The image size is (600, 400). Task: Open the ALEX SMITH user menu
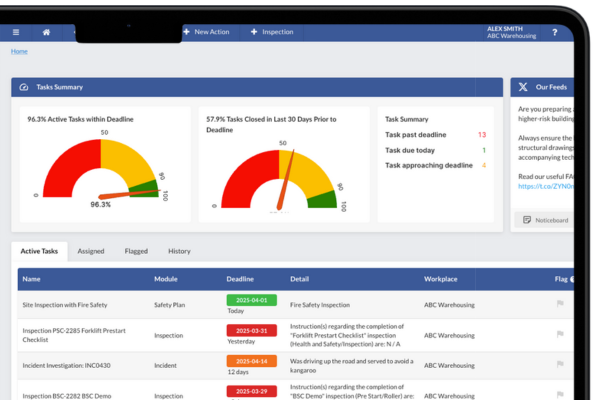tap(511, 32)
